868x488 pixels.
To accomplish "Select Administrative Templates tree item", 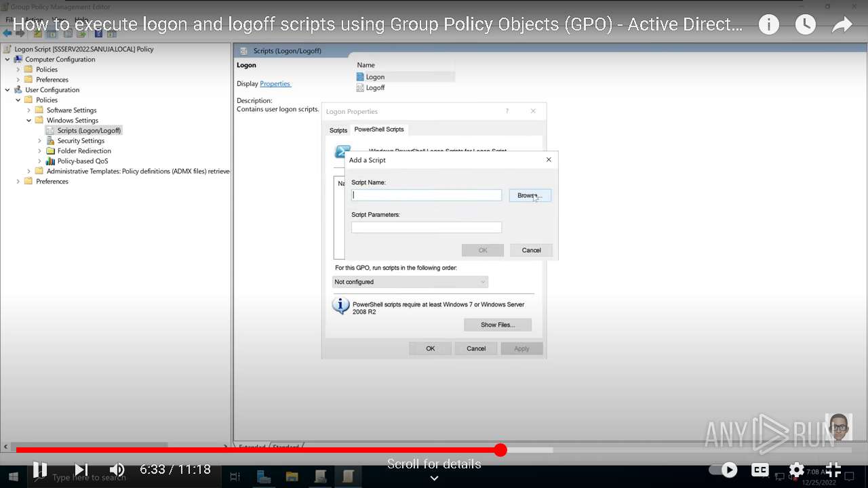I will tap(138, 171).
